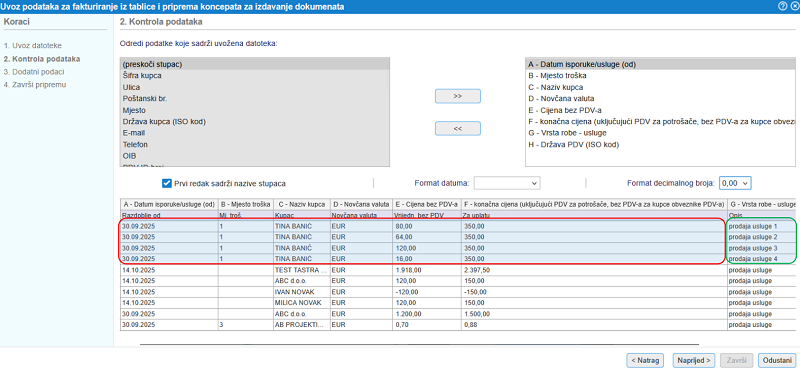Click the '16,00' price cell
Viewport: 800px width, 376px height.
pos(427,259)
